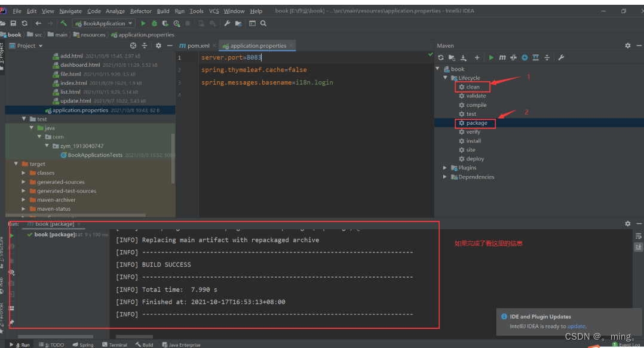Open the Spring tool window tab

83,345
